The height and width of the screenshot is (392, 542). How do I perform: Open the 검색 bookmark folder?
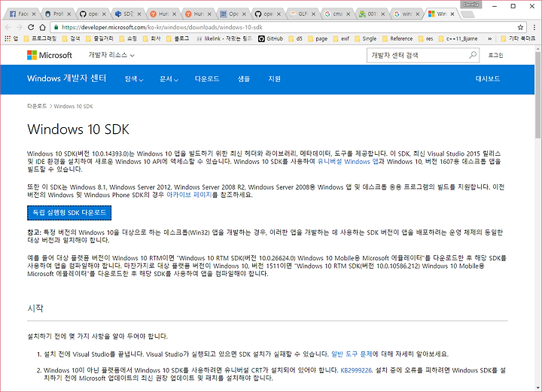[x=72, y=38]
